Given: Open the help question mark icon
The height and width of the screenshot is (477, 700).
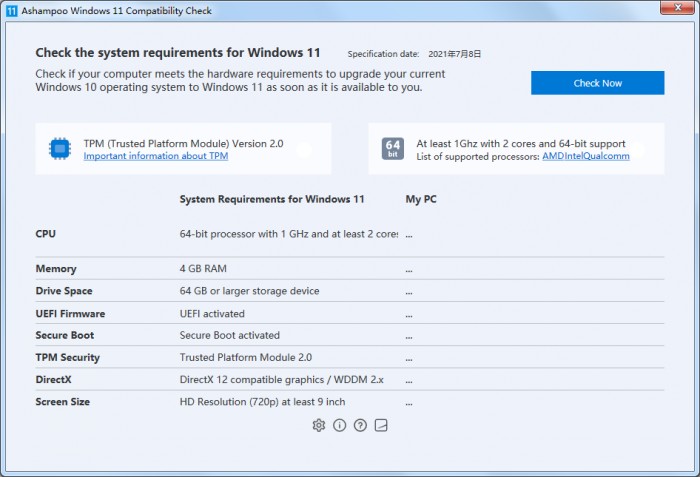Looking at the screenshot, I should (x=360, y=425).
